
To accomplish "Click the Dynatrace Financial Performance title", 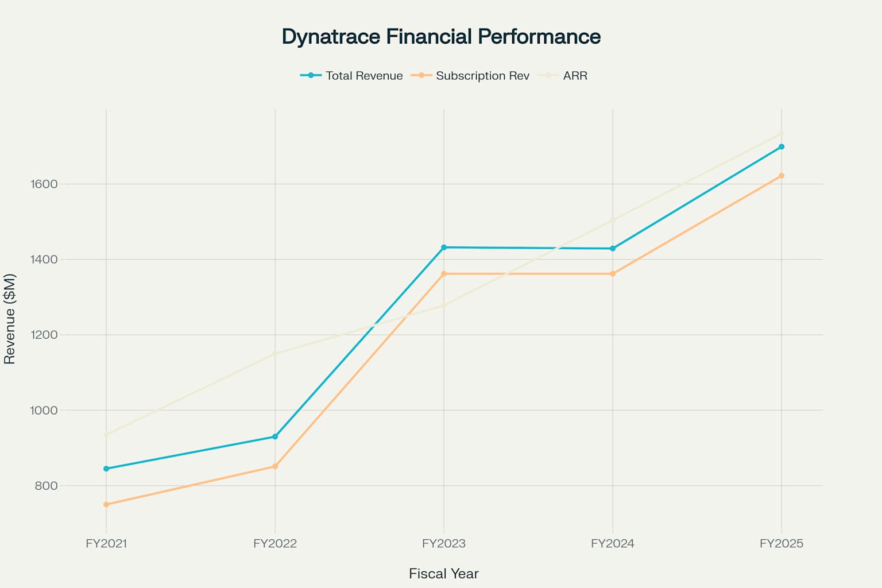I will [441, 37].
